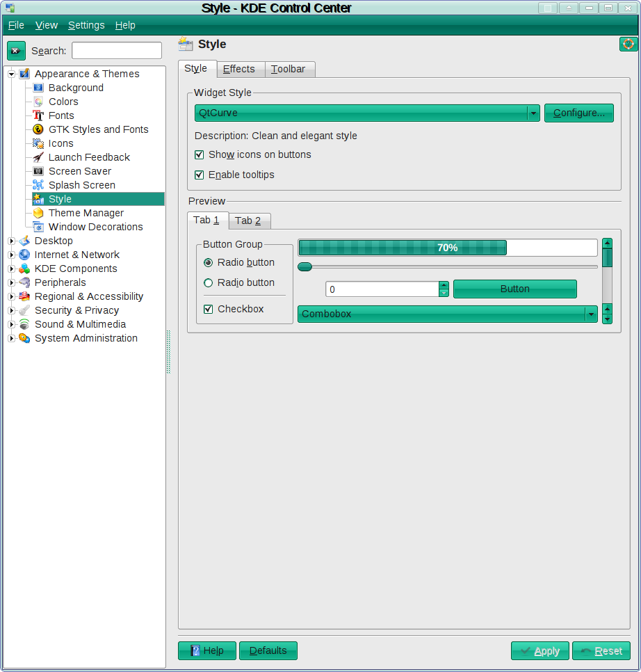Open the Help menu

point(125,25)
